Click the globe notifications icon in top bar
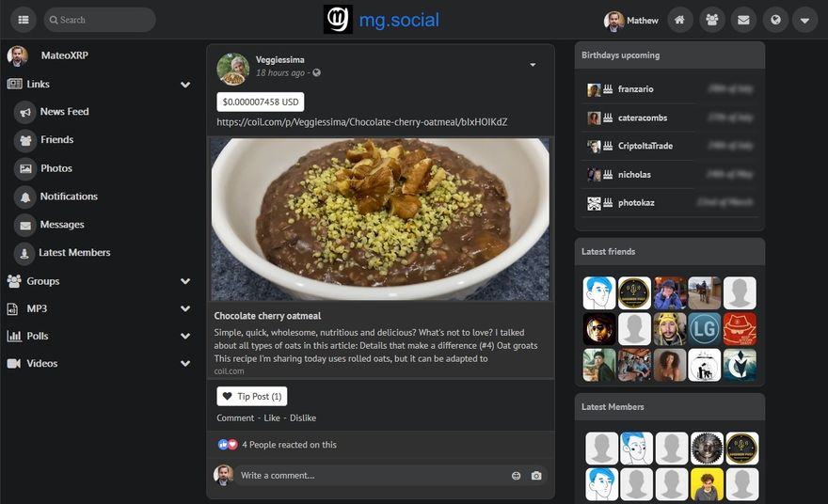The image size is (828, 504). [774, 20]
